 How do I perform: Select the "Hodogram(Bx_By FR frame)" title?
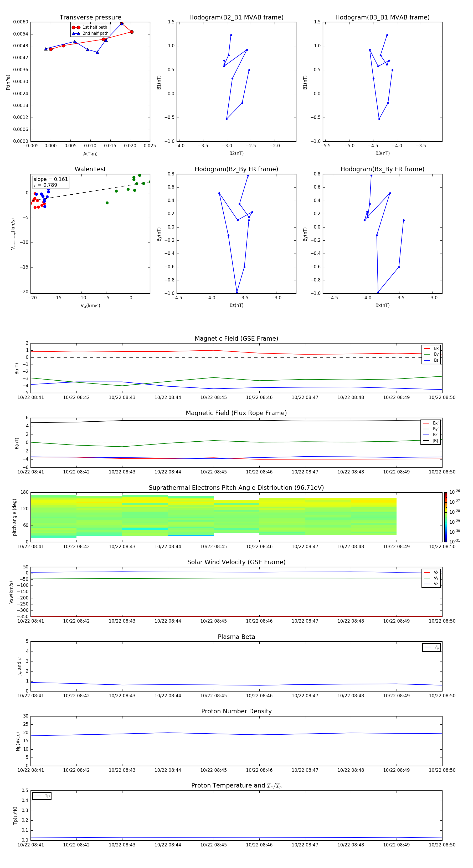382,169
